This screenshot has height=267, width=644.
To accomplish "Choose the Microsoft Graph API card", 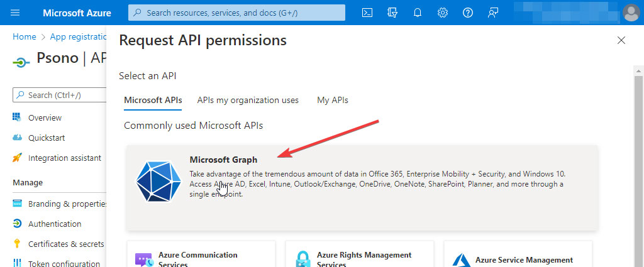I will click(x=362, y=188).
